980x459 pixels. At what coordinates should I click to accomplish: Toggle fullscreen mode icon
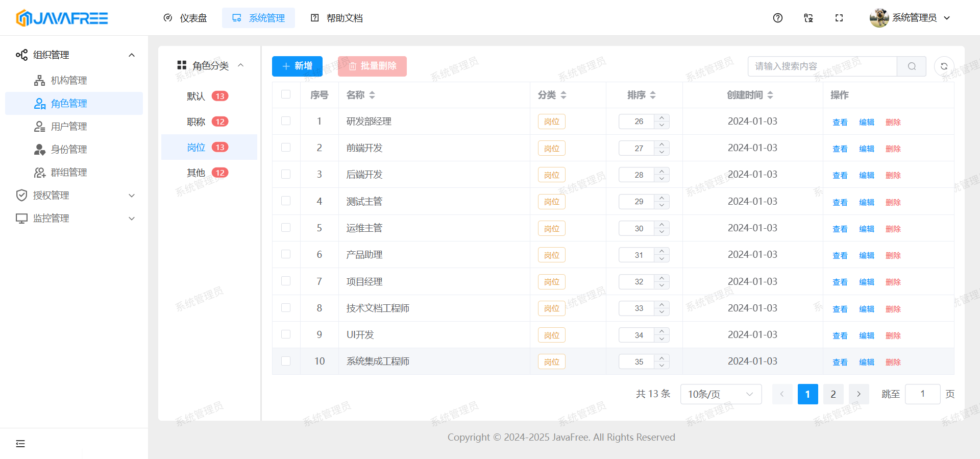point(839,18)
